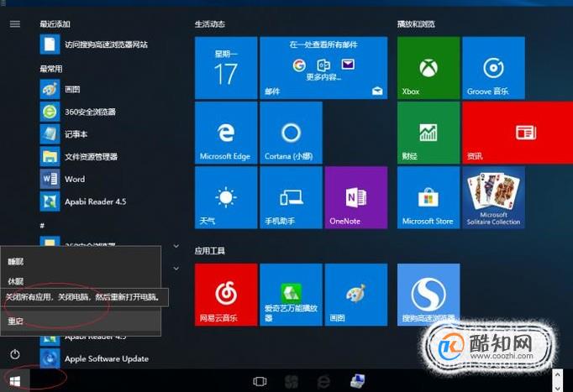Open the 天气 weather tile
The height and width of the screenshot is (392, 573).
click(226, 197)
